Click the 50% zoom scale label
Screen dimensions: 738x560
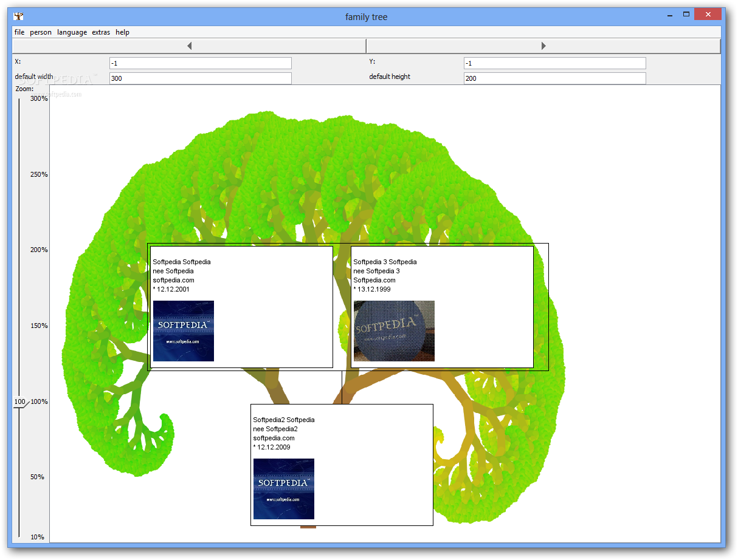(x=37, y=477)
